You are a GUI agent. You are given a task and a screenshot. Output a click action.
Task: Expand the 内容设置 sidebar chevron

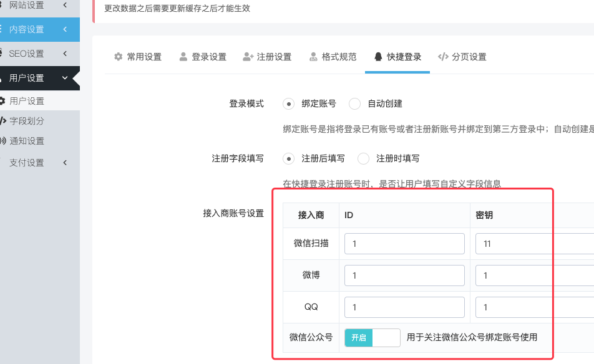[65, 29]
